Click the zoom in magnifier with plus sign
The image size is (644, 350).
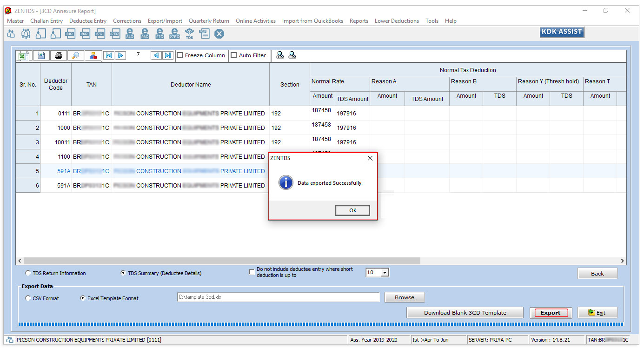tap(280, 55)
